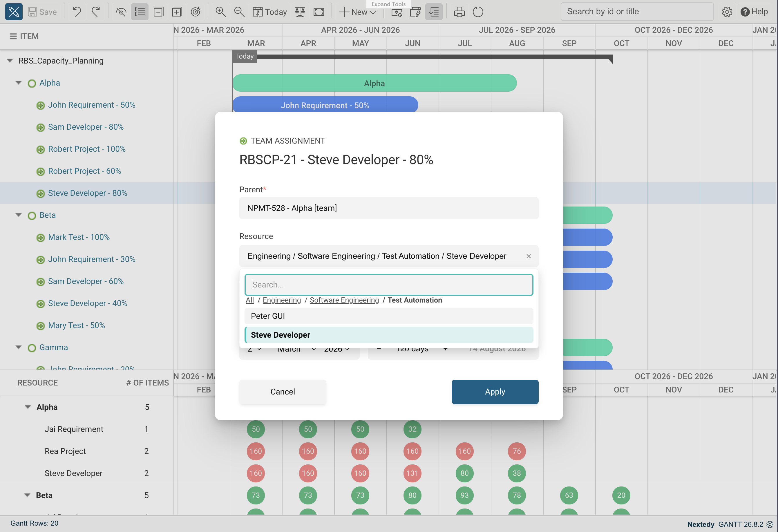Jump to Today in the timeline
778x532 pixels.
[269, 12]
